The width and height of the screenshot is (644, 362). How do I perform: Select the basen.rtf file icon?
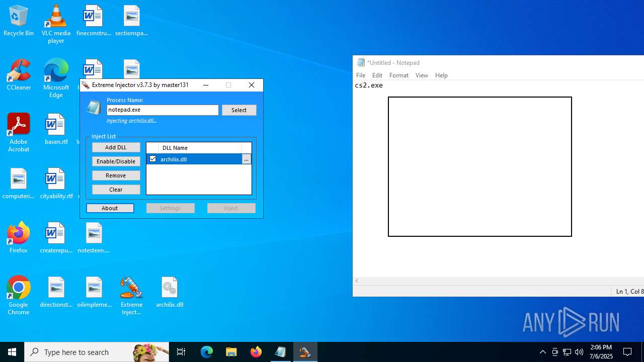click(56, 130)
